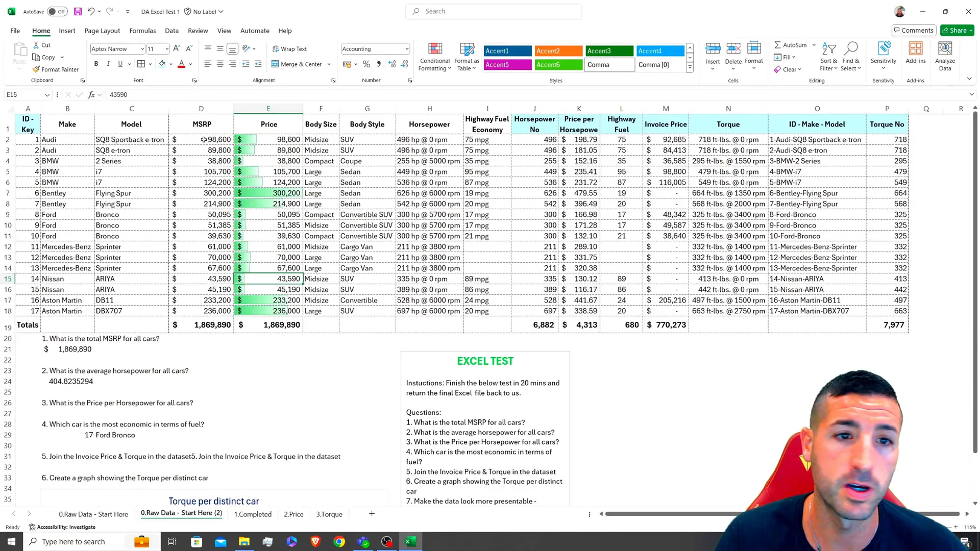
Task: Click the Undo arrow icon
Action: pos(91,11)
